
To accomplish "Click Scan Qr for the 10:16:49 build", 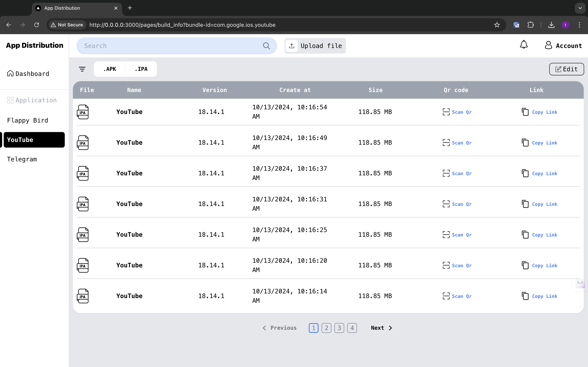I will point(457,143).
